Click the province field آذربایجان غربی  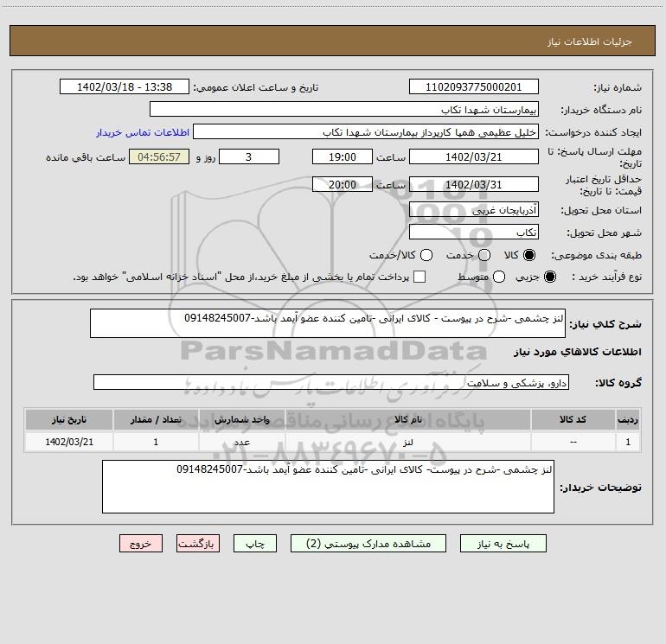474,210
